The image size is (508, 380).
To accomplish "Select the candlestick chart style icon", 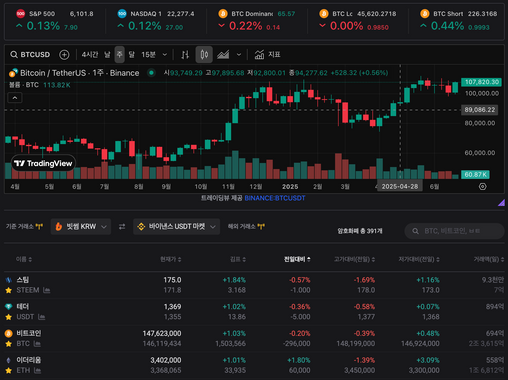I will 204,55.
